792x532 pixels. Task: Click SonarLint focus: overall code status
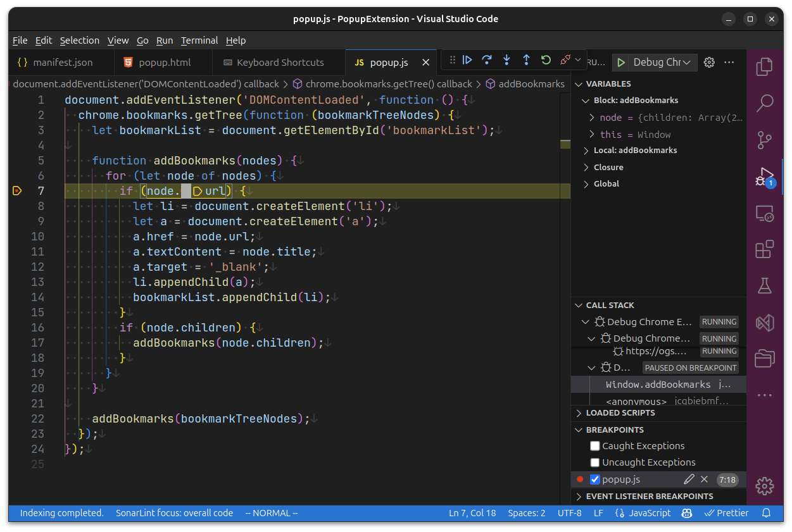[x=174, y=513]
